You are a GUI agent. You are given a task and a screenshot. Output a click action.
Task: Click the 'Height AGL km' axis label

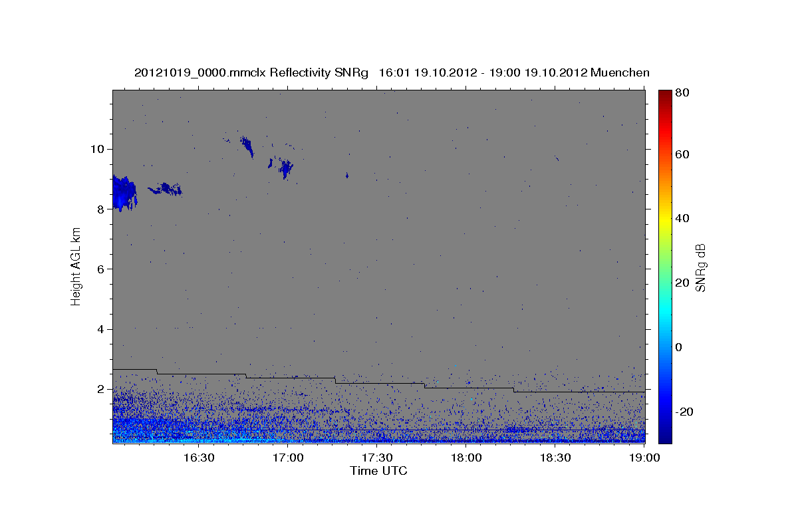tap(76, 266)
